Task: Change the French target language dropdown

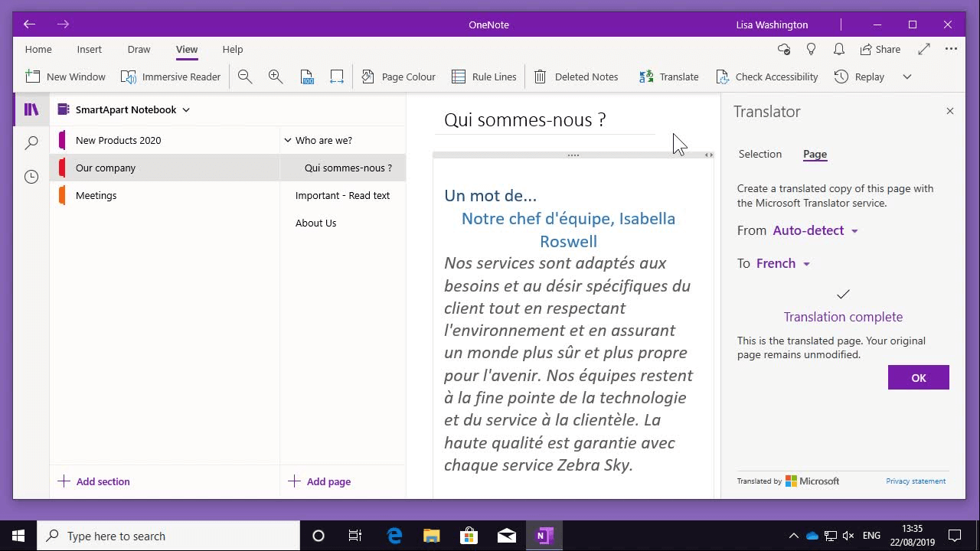Action: point(781,263)
